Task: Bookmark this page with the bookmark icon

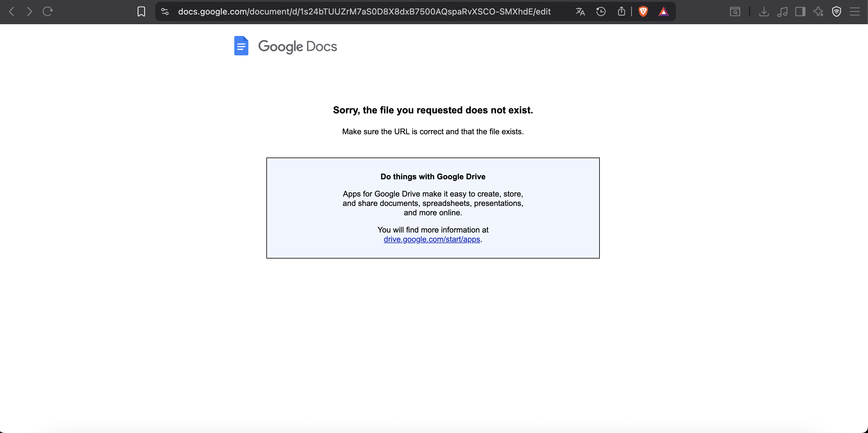Action: [x=141, y=11]
